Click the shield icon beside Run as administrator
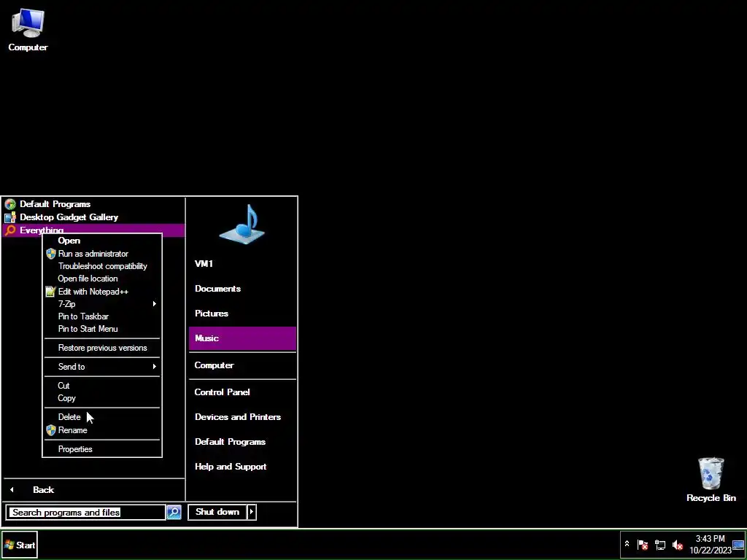The width and height of the screenshot is (747, 560). [51, 254]
